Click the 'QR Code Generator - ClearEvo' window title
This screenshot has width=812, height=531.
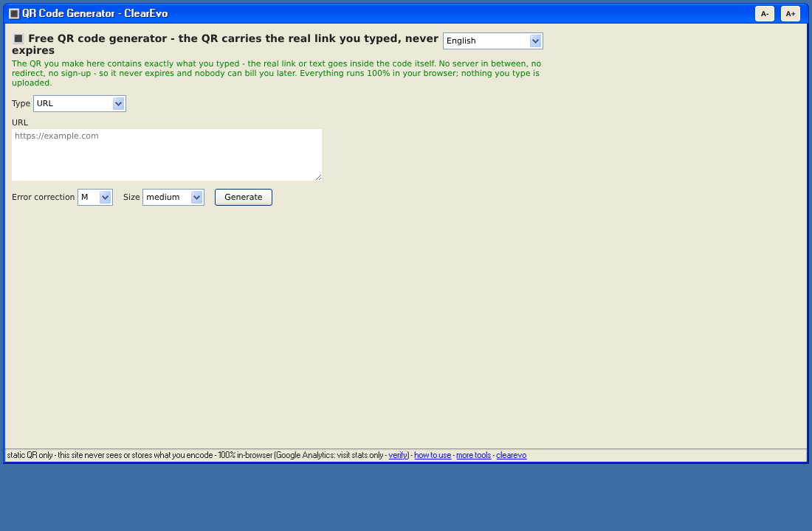click(x=94, y=13)
